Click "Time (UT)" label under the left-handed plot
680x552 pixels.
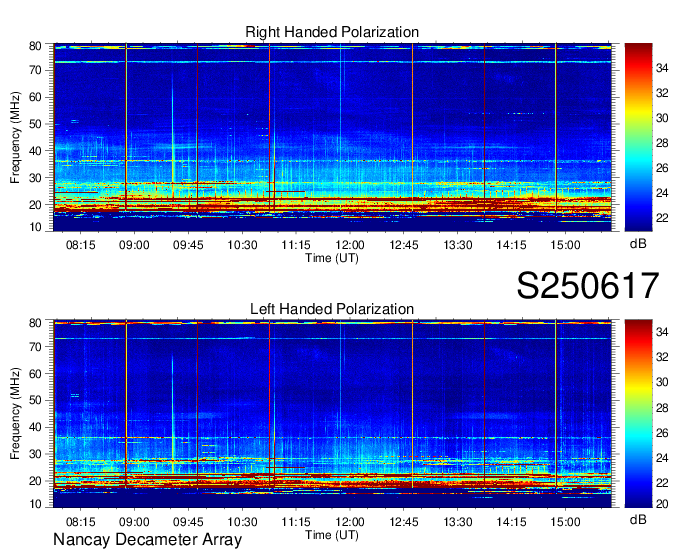tap(332, 535)
